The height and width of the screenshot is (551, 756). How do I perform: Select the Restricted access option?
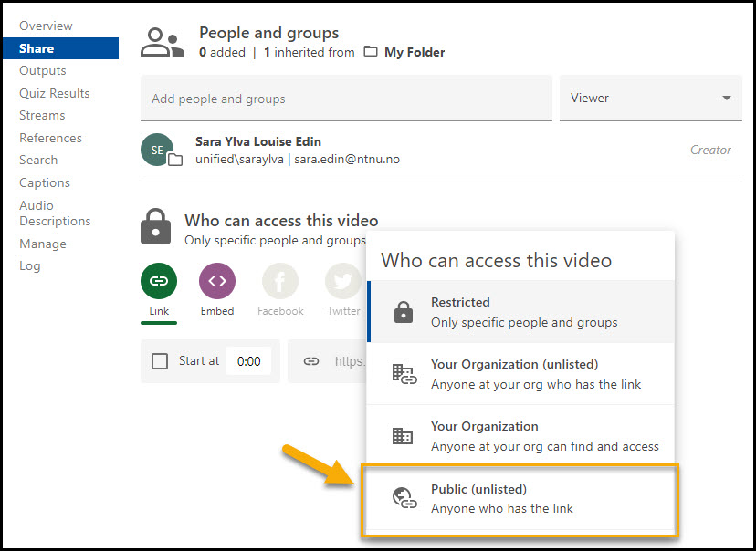520,312
